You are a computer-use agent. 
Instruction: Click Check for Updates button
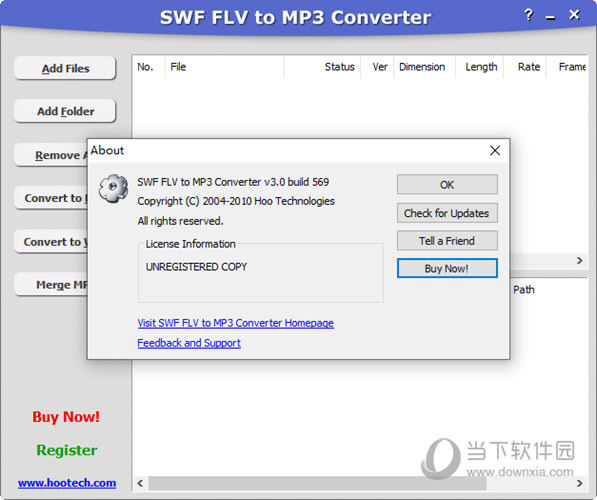[447, 213]
